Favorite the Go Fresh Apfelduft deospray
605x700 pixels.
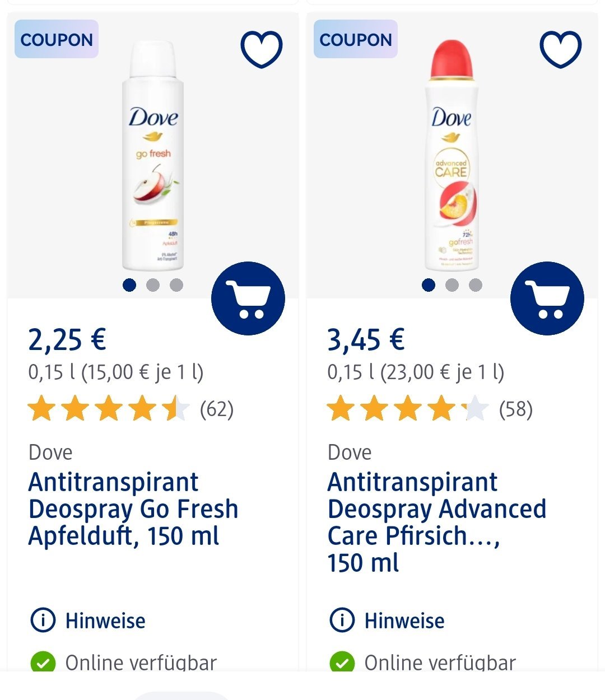tap(261, 49)
